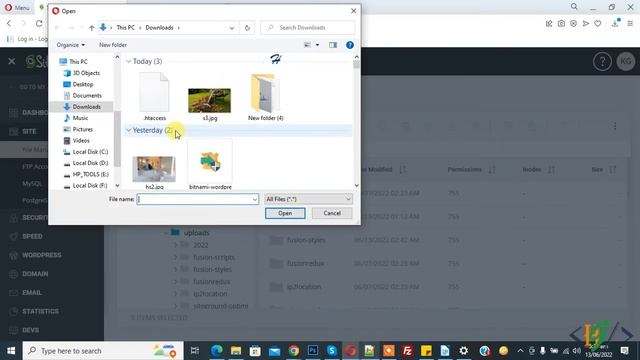
Task: Focus the File name input field
Action: (x=194, y=199)
